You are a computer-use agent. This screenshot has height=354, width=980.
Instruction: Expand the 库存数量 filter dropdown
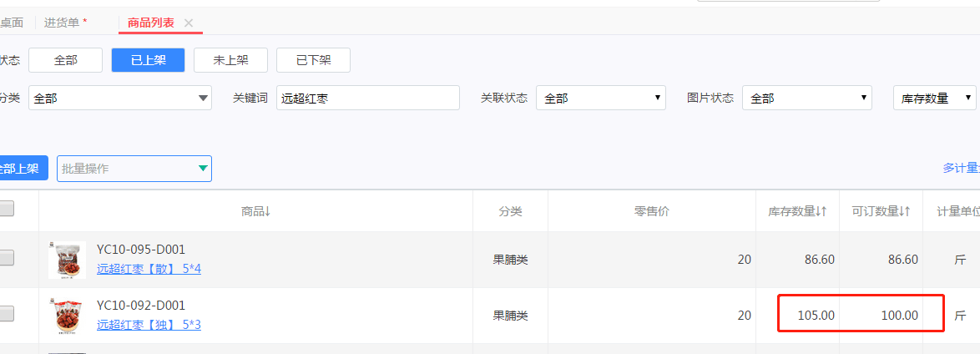[934, 99]
